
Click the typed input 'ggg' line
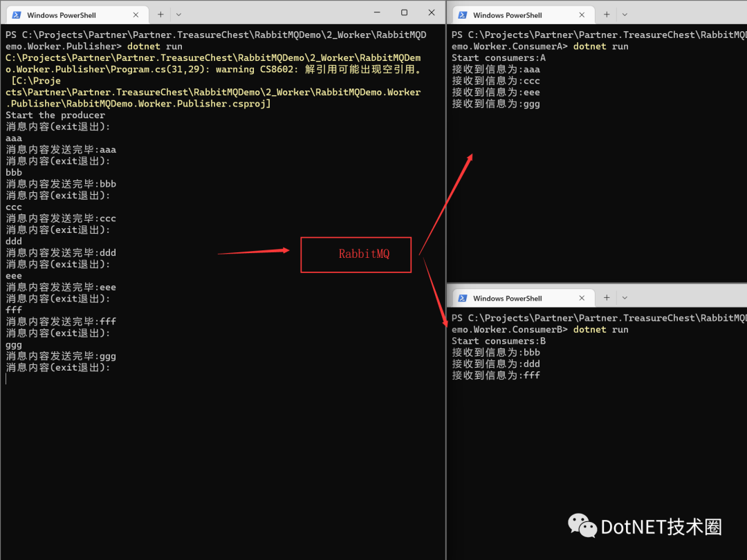[x=14, y=345]
